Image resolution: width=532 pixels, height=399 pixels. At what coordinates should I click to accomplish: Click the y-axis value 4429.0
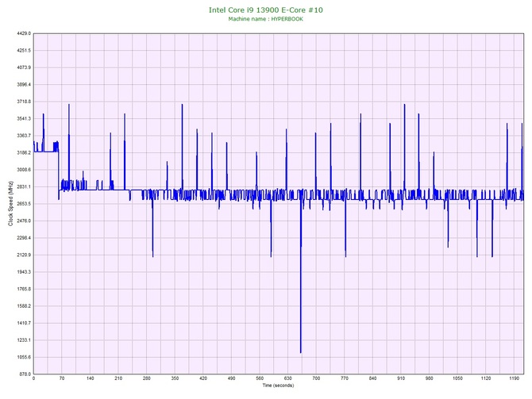(24, 33)
